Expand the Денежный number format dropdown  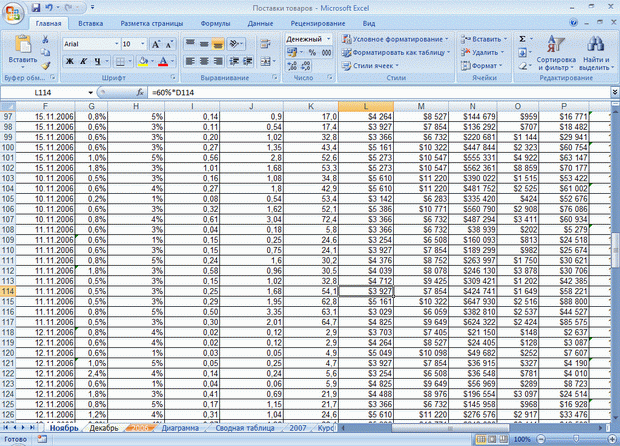tap(329, 39)
